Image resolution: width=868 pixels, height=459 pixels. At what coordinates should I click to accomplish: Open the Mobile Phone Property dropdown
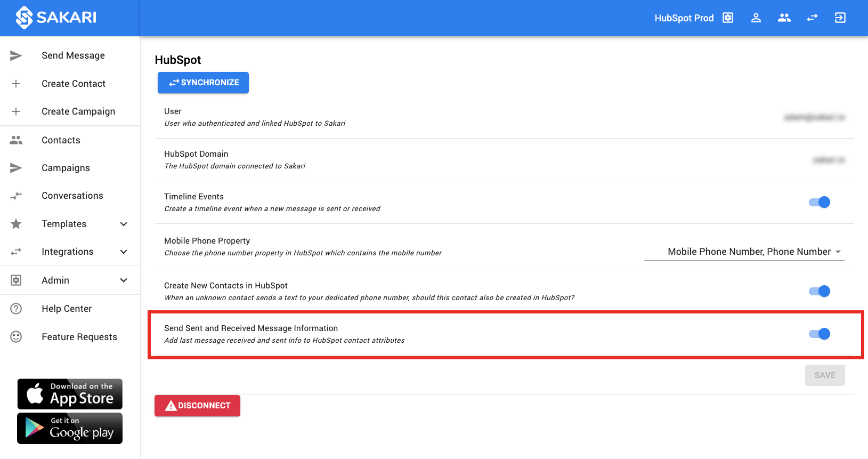tap(744, 252)
